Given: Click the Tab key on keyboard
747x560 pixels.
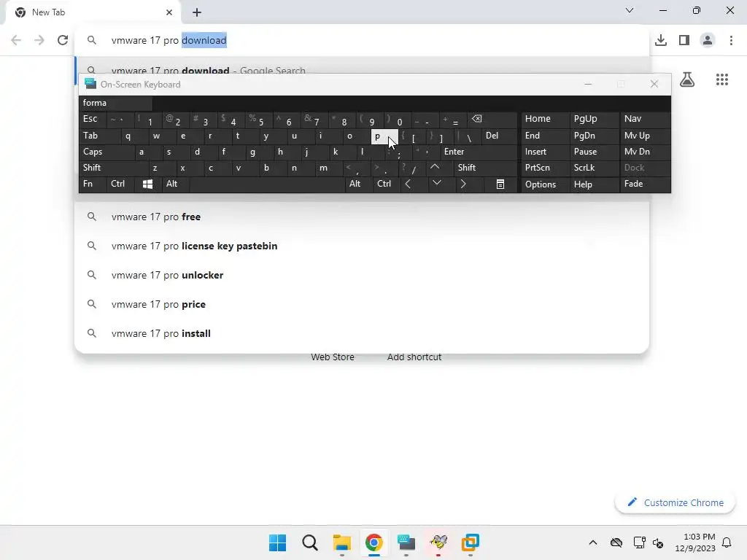Looking at the screenshot, I should click(99, 136).
